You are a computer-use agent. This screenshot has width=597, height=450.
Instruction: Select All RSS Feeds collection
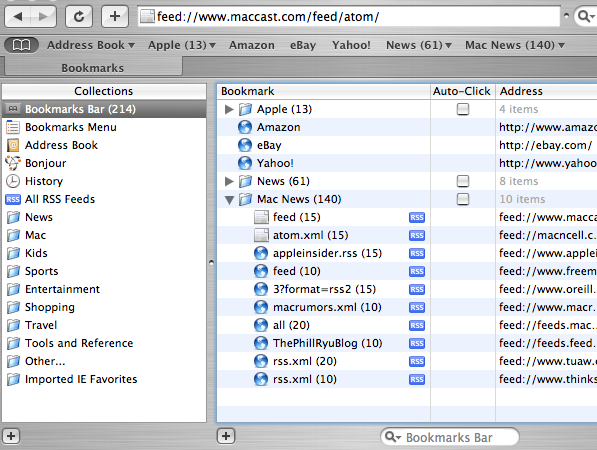(104, 199)
